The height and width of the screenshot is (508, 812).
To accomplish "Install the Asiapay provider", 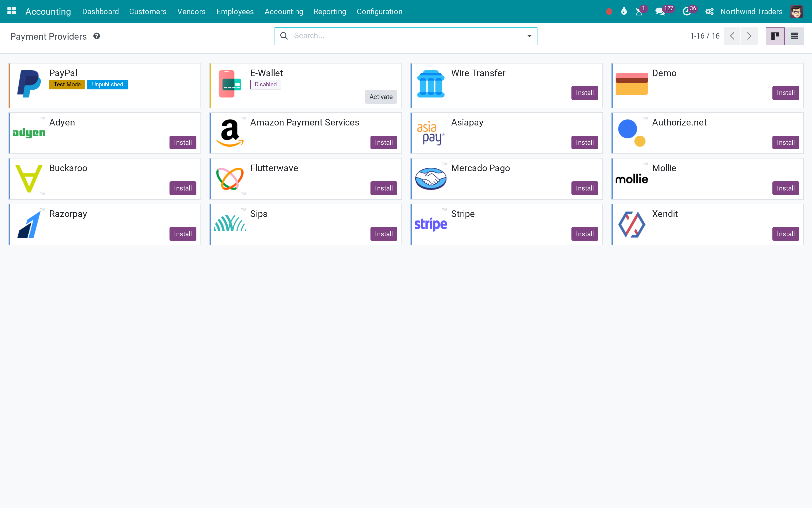I will point(584,142).
